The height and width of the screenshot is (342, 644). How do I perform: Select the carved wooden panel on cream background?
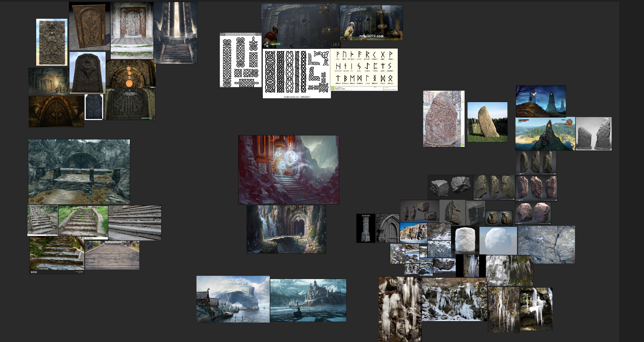click(x=52, y=42)
